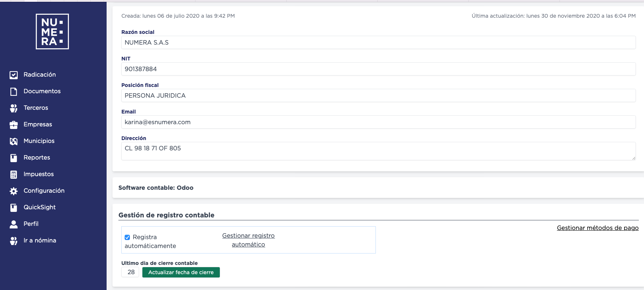The image size is (644, 290).
Task: Select the closing day number field
Action: coord(131,272)
